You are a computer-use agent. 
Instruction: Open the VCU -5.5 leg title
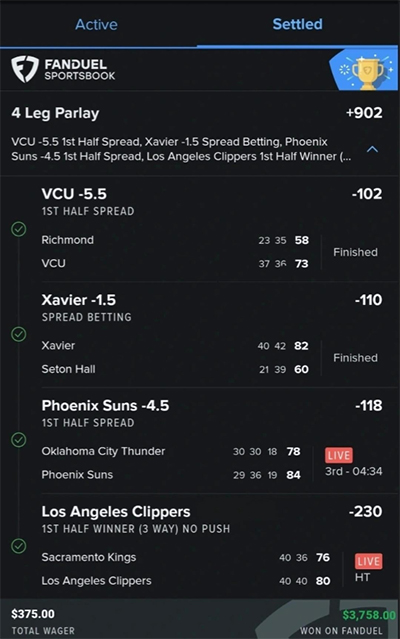74,194
